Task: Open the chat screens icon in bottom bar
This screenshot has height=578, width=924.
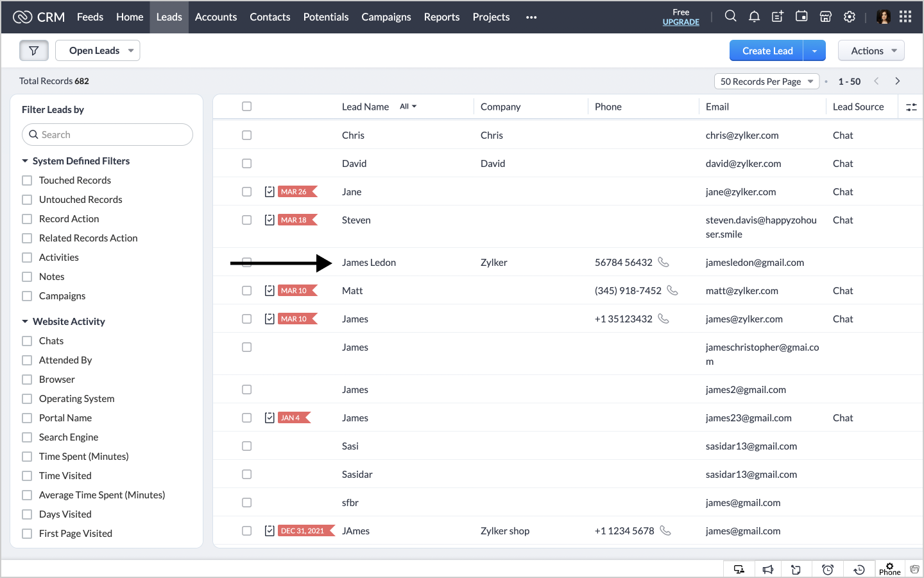Action: 739,570
